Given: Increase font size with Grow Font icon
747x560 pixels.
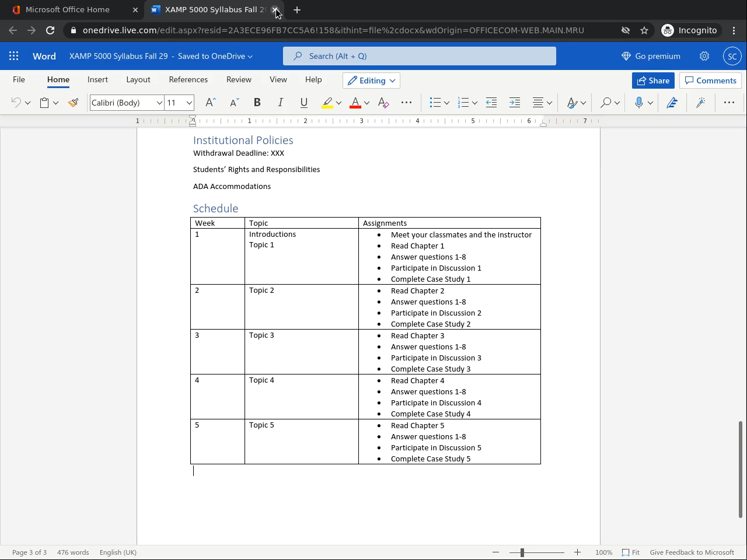Looking at the screenshot, I should [x=211, y=103].
